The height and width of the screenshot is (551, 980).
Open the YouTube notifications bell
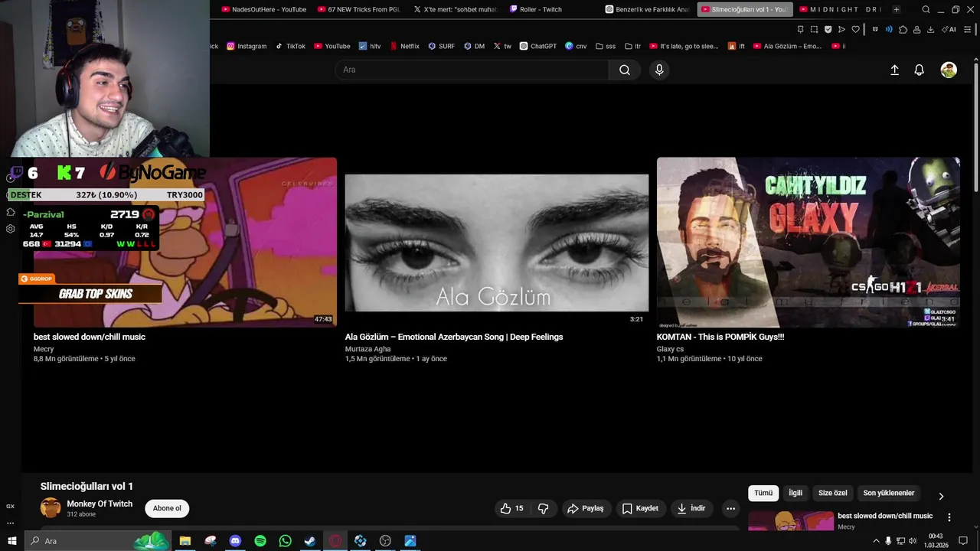tap(920, 70)
